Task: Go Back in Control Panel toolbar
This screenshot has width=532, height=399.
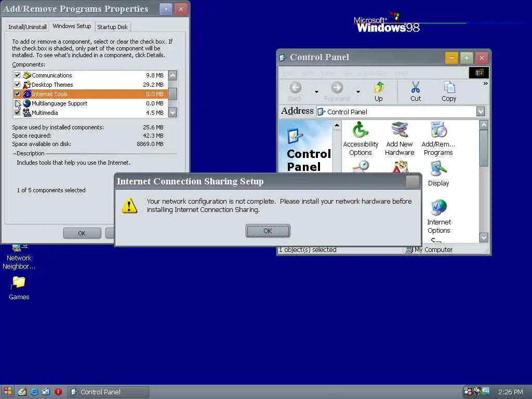Action: coord(295,91)
